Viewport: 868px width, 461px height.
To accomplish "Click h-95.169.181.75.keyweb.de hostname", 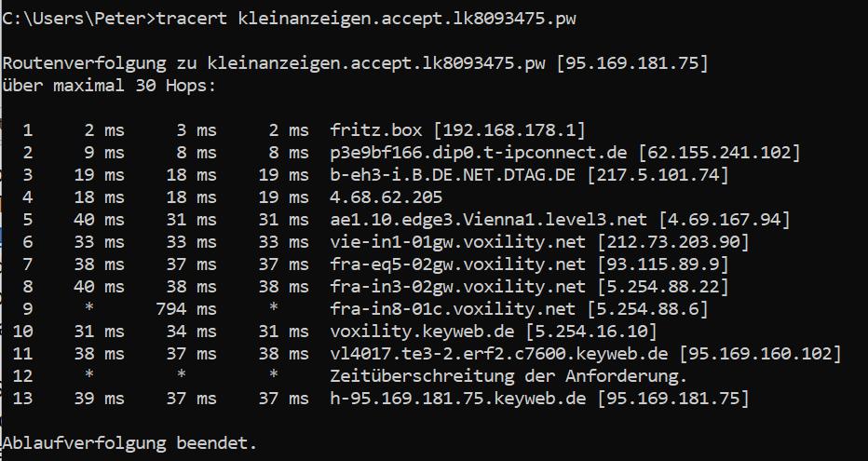I will tap(458, 399).
